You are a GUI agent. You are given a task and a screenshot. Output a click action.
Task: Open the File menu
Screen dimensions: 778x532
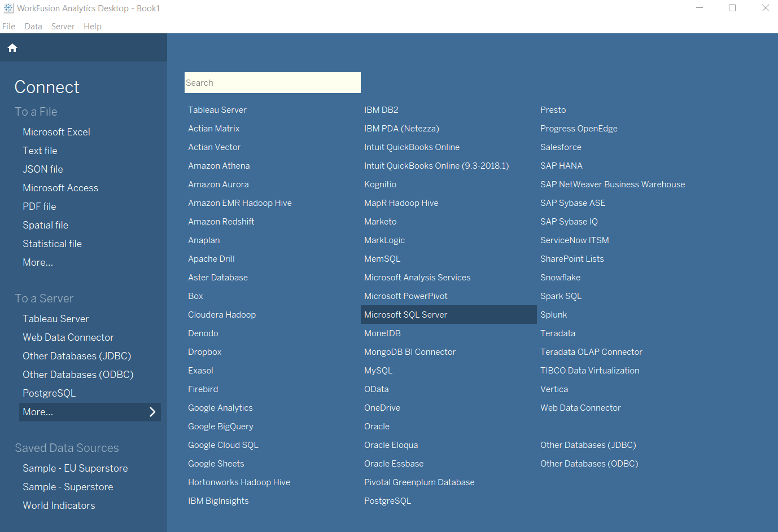(x=8, y=27)
